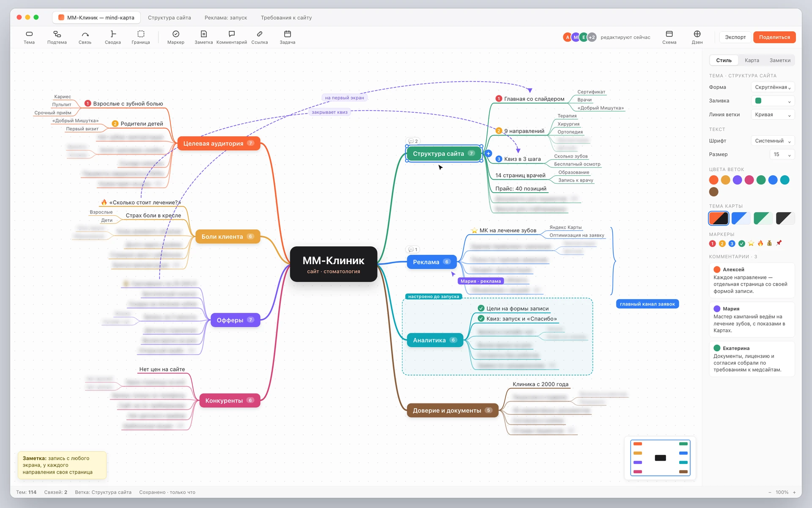
Task: Activate the Граница boundary tool
Action: coord(141,37)
